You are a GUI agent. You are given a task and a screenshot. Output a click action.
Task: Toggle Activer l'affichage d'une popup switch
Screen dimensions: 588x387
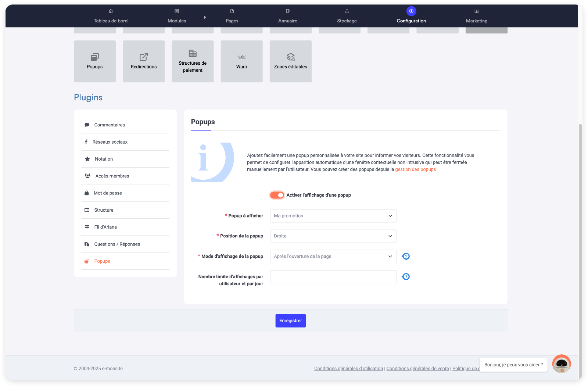tap(277, 195)
